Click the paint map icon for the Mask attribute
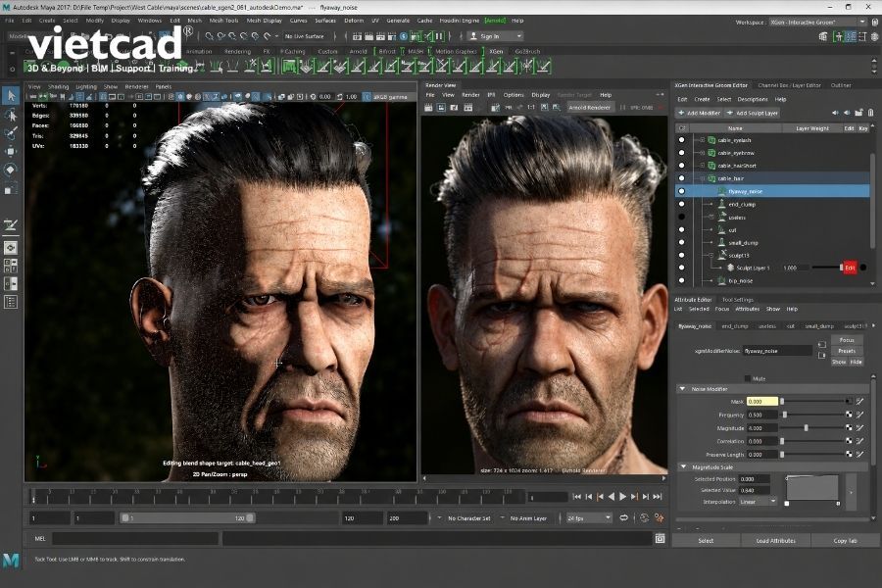This screenshot has width=882, height=588. tap(860, 401)
